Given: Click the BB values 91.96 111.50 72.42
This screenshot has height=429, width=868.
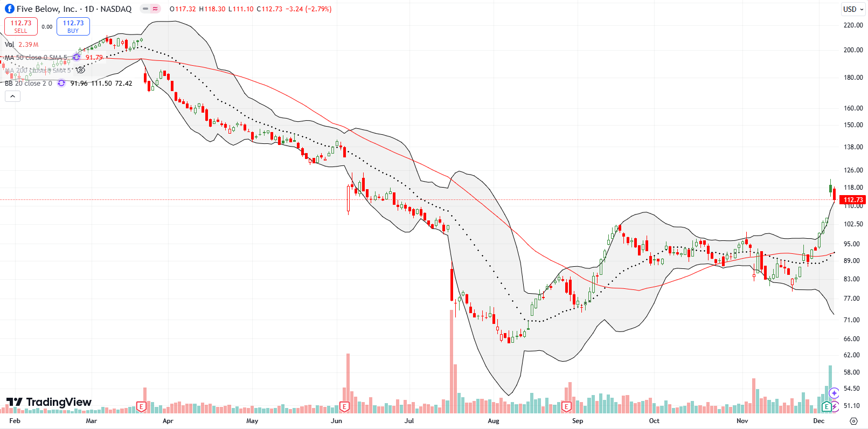Looking at the screenshot, I should (x=101, y=83).
